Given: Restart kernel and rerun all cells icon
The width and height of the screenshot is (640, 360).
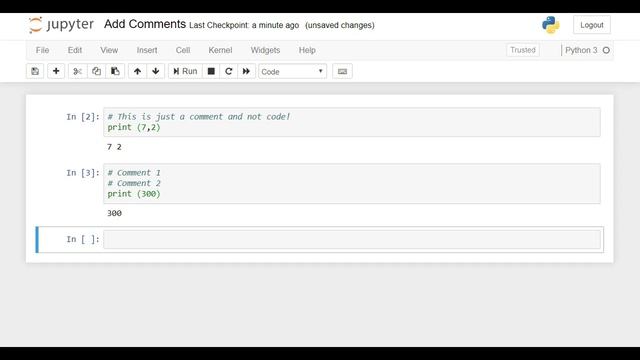Looking at the screenshot, I should pyautogui.click(x=246, y=71).
